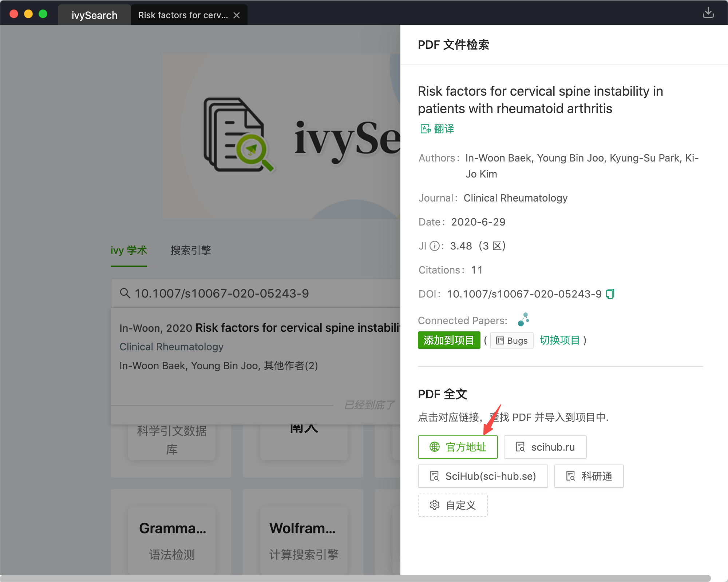This screenshot has height=582, width=728.
Task: Open the Wolfram... 计算搜索引擎 card
Action: 304,541
